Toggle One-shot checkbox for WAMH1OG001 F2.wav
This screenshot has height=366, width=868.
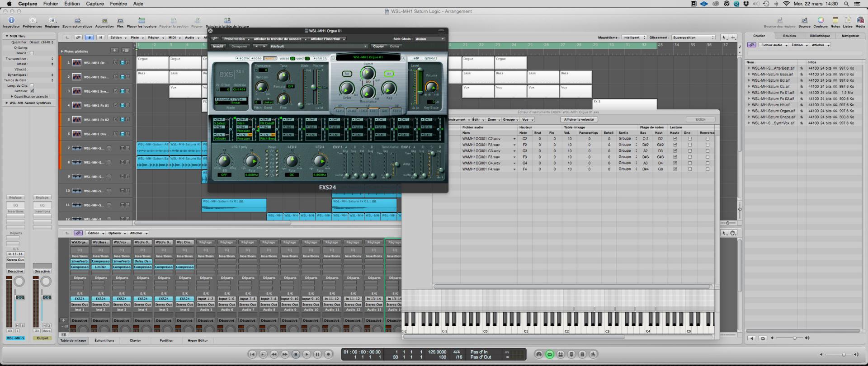pos(689,145)
